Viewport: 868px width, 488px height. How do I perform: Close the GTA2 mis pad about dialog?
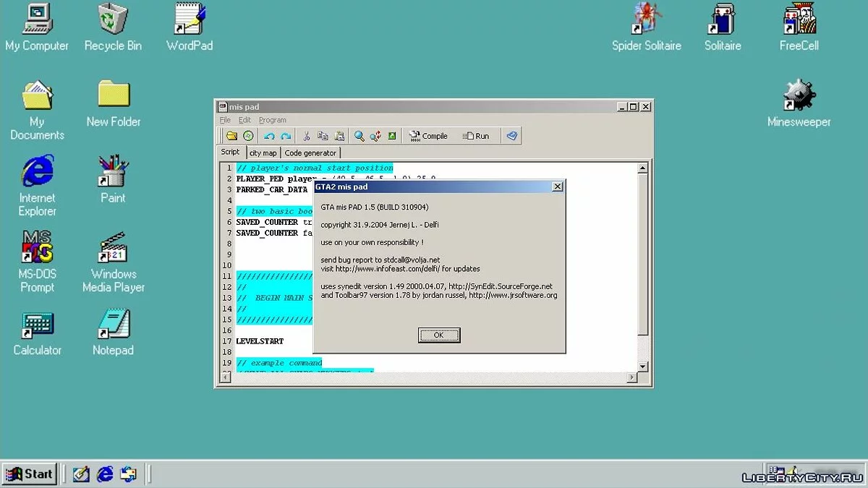(x=557, y=187)
